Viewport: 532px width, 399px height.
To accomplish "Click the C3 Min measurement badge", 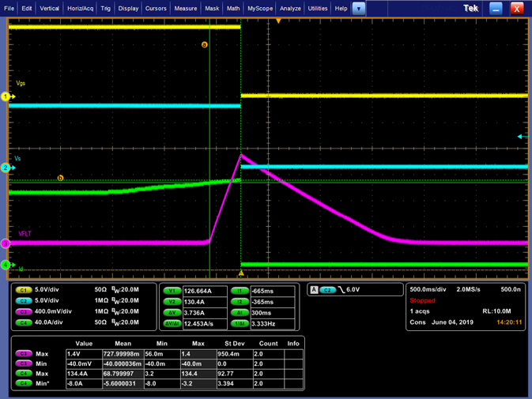I will point(24,363).
